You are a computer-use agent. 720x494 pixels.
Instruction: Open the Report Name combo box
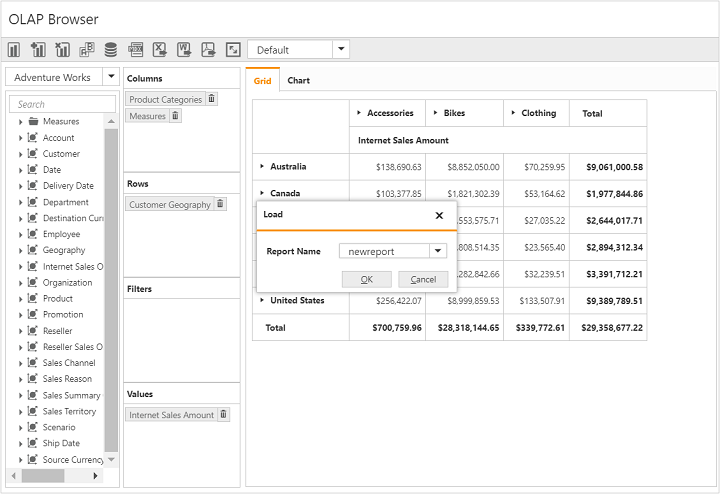pos(438,252)
